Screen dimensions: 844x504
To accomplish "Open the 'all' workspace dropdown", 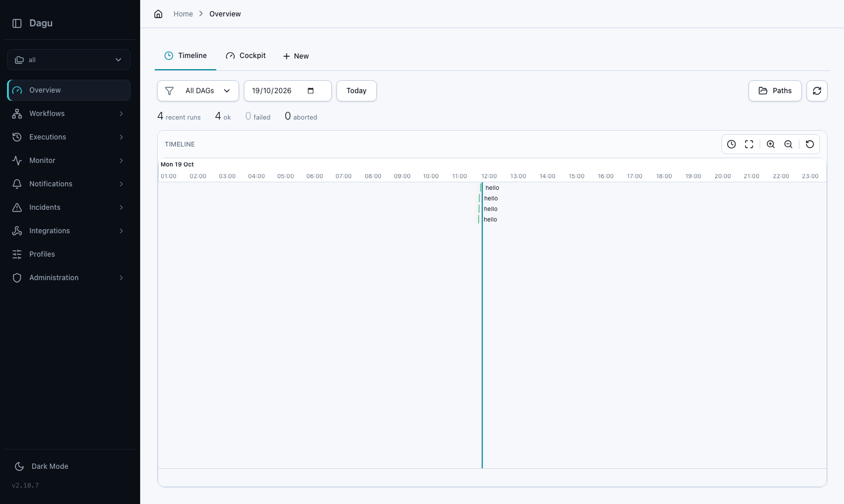I will (69, 60).
